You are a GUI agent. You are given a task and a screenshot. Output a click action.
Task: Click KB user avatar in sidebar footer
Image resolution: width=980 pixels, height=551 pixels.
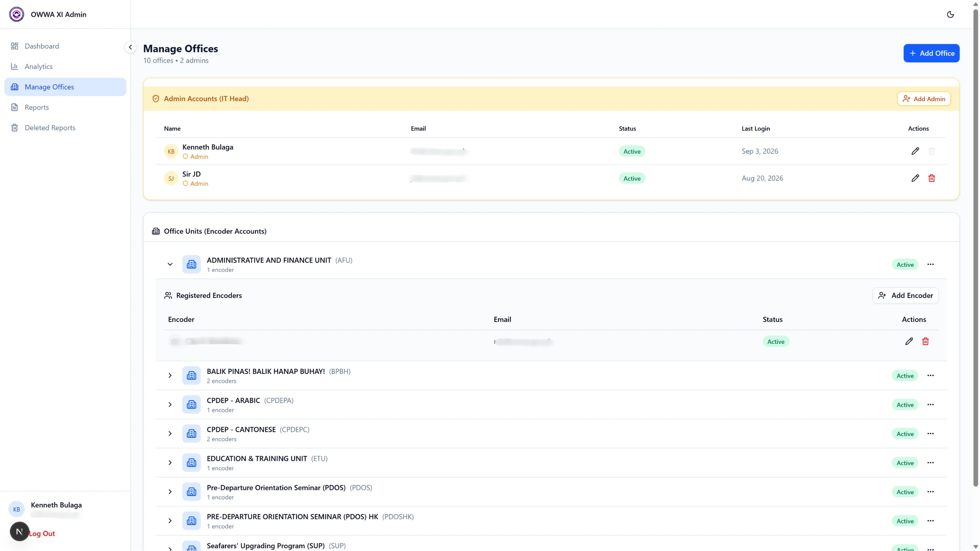click(x=16, y=509)
